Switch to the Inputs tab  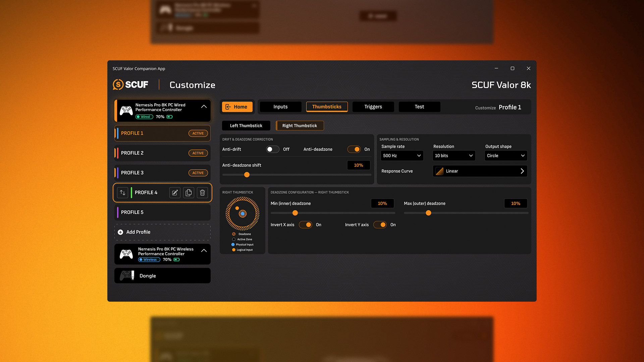280,107
